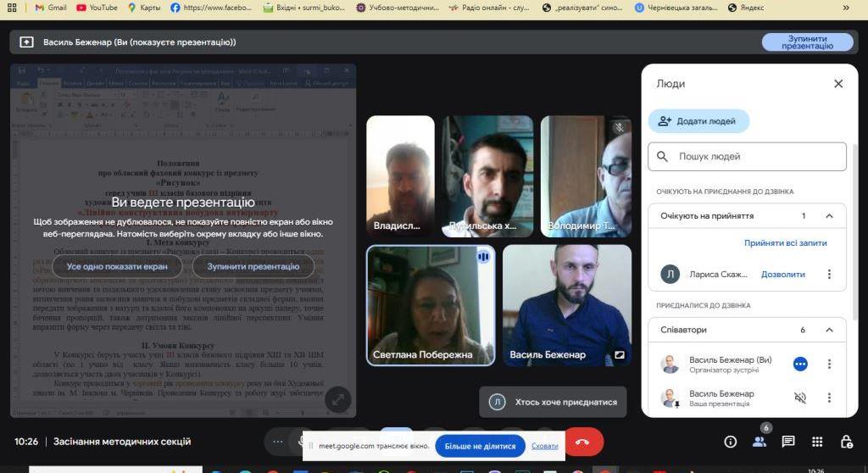Open the chat with everyone icon
The image size is (868, 473).
788,442
